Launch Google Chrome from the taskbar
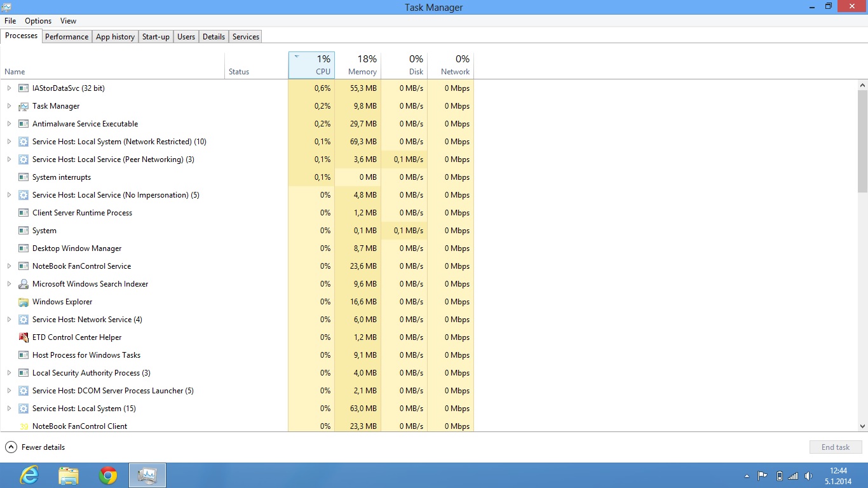This screenshot has height=488, width=868. [108, 475]
